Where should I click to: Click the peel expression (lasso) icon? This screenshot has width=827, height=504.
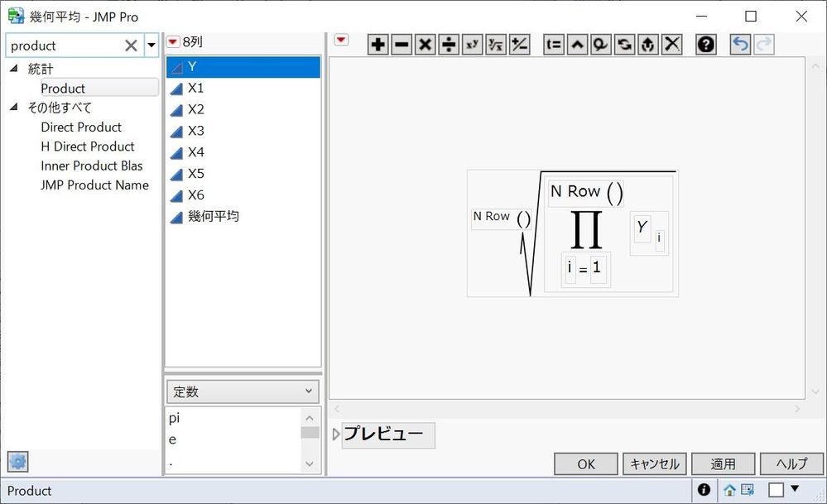pos(601,45)
